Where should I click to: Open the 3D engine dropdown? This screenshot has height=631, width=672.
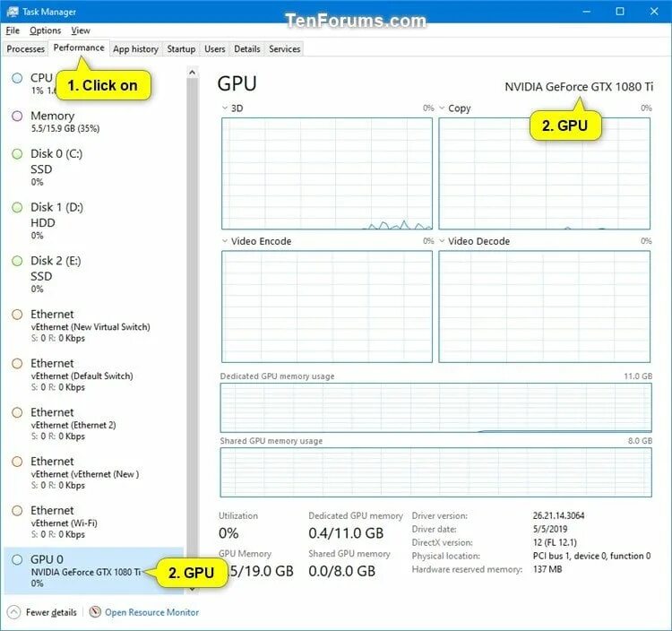pos(225,108)
